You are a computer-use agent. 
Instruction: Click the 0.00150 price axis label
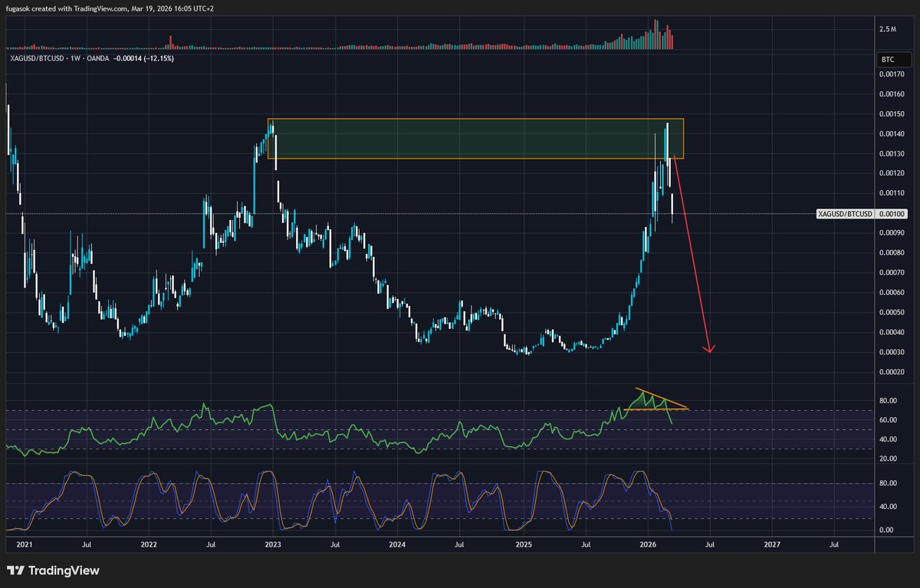click(891, 114)
